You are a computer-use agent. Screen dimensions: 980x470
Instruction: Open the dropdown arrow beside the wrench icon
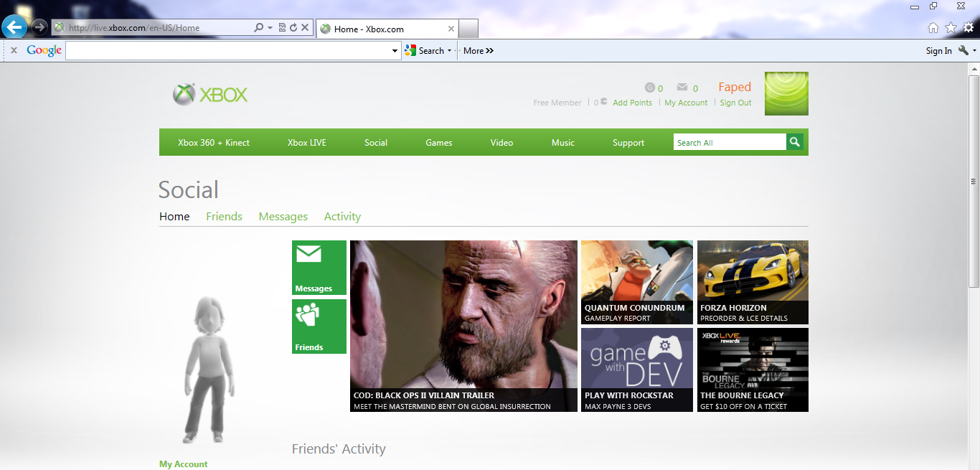click(974, 51)
